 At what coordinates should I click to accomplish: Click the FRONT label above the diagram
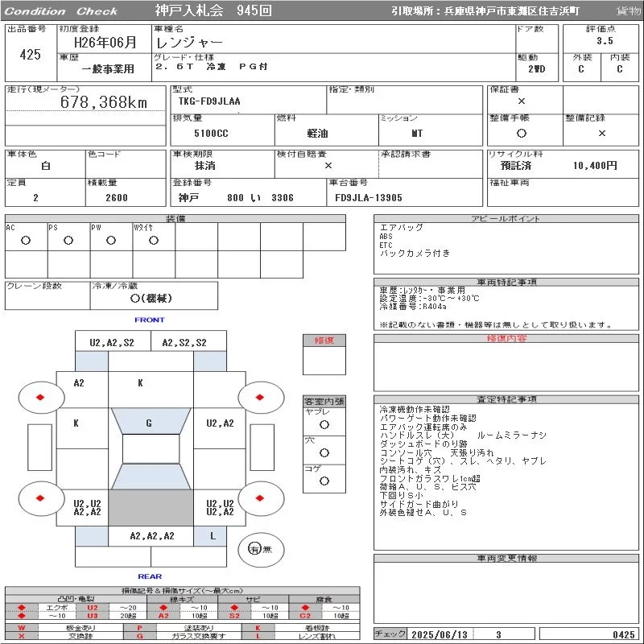point(150,320)
